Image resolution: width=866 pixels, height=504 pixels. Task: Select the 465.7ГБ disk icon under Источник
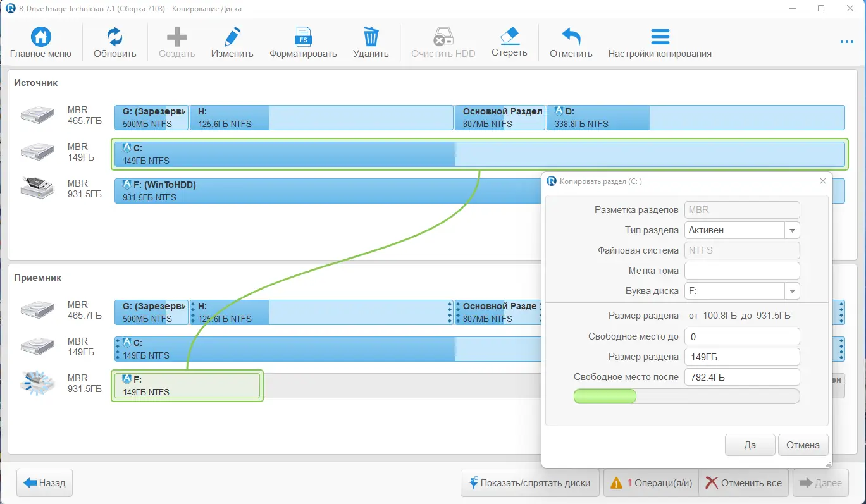click(38, 114)
